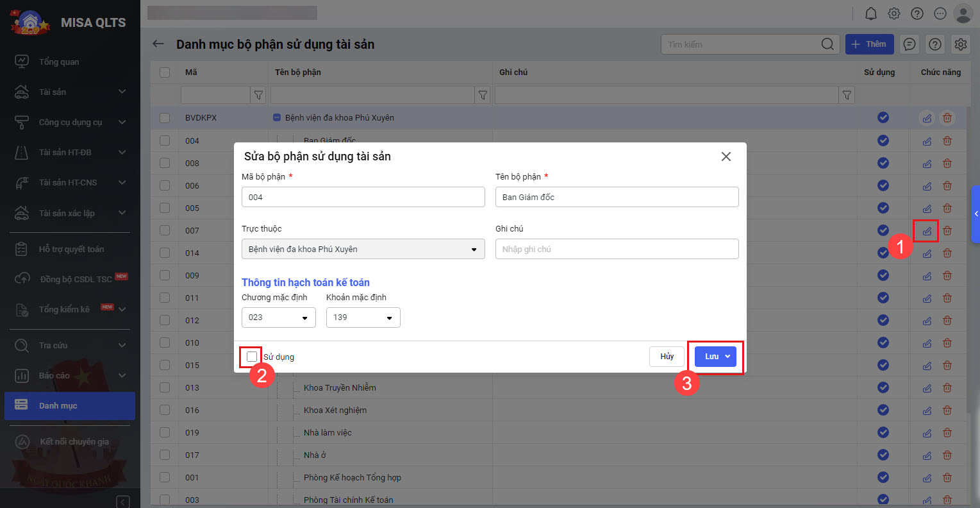Open the Trực thuộc dropdown
980x508 pixels.
pyautogui.click(x=363, y=249)
